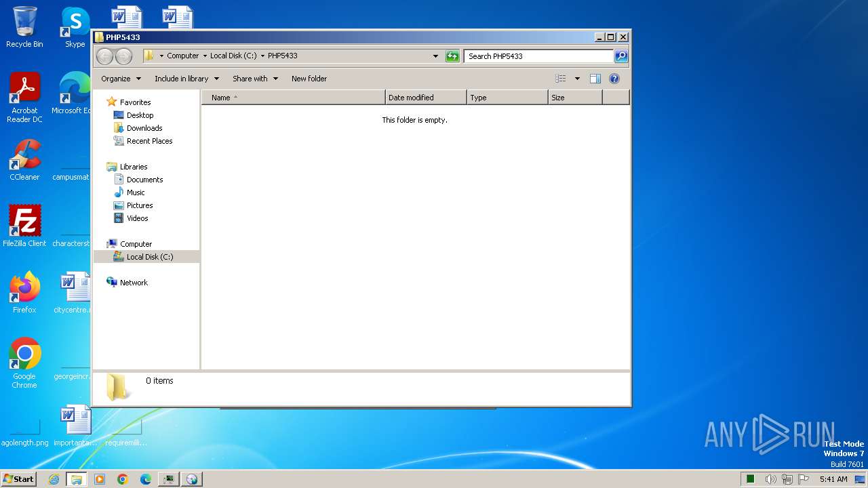Viewport: 868px width, 488px height.
Task: Click the Start button
Action: pyautogui.click(x=19, y=479)
